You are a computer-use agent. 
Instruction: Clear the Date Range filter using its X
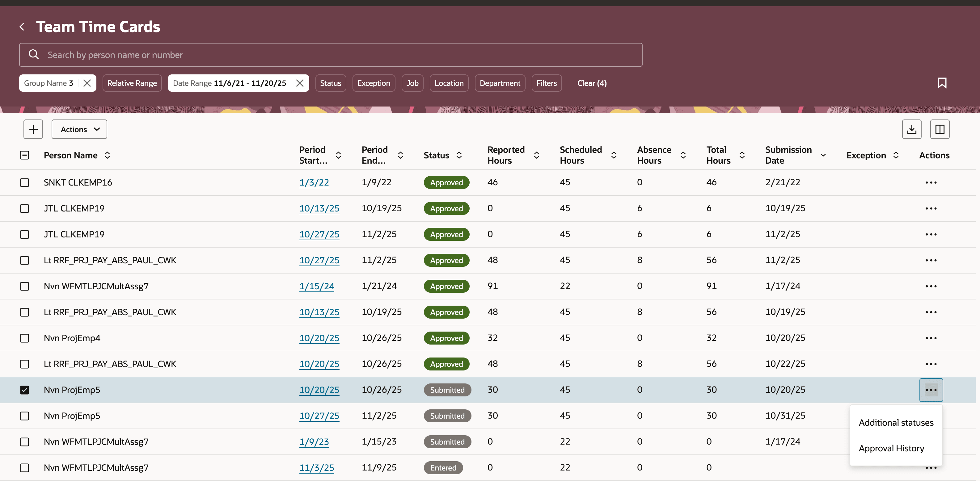[300, 83]
